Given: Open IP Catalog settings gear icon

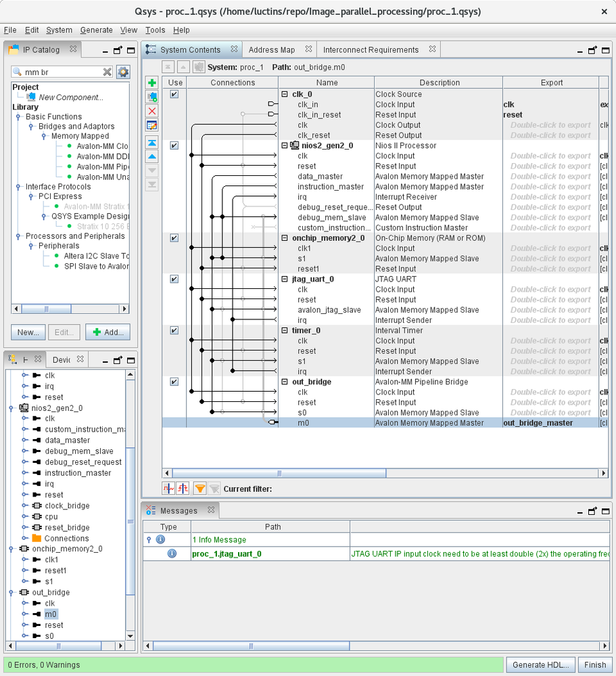Looking at the screenshot, I should point(123,72).
